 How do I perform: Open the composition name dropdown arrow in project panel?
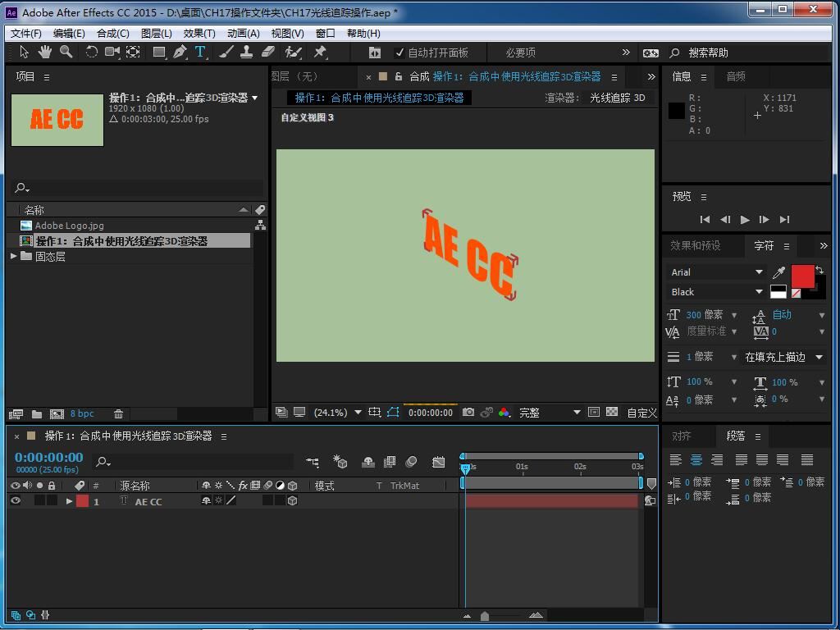(x=255, y=98)
